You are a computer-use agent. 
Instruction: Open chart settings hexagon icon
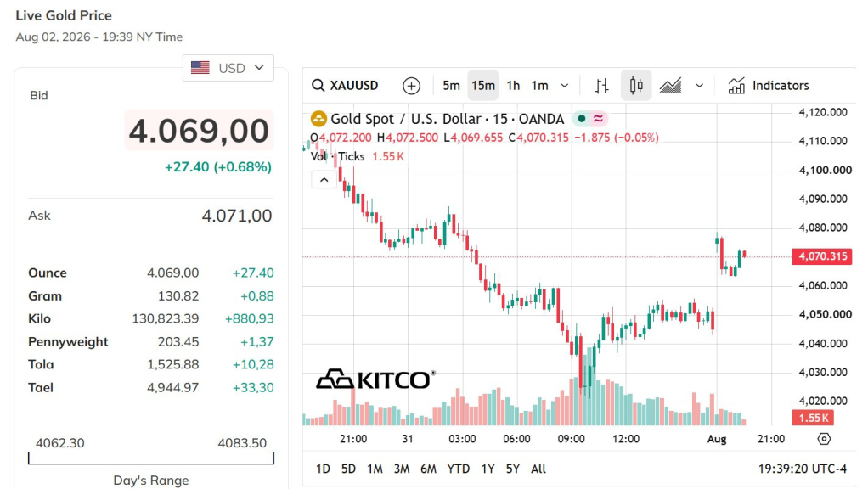click(825, 439)
